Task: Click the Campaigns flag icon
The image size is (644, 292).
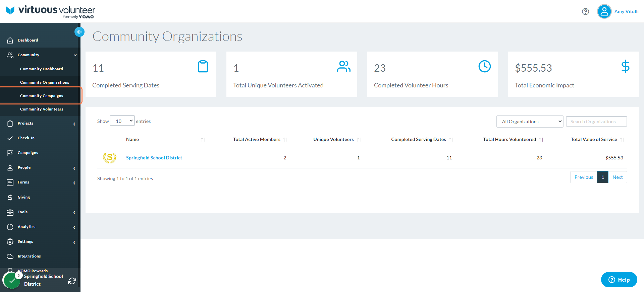Action: [x=10, y=153]
